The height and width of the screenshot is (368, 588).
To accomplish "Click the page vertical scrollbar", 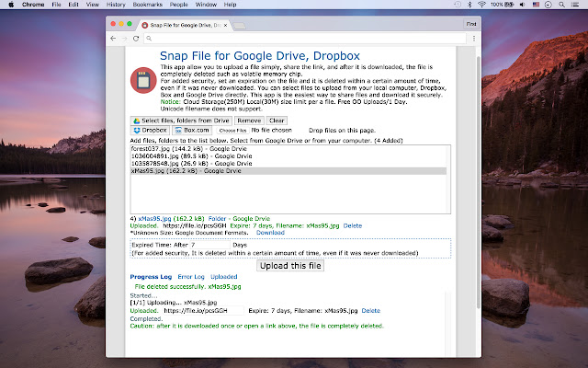I will (478, 182).
